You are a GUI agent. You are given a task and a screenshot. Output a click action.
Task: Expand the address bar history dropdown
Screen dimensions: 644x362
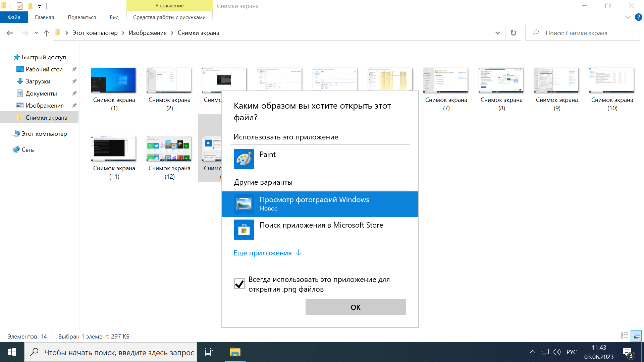point(497,33)
